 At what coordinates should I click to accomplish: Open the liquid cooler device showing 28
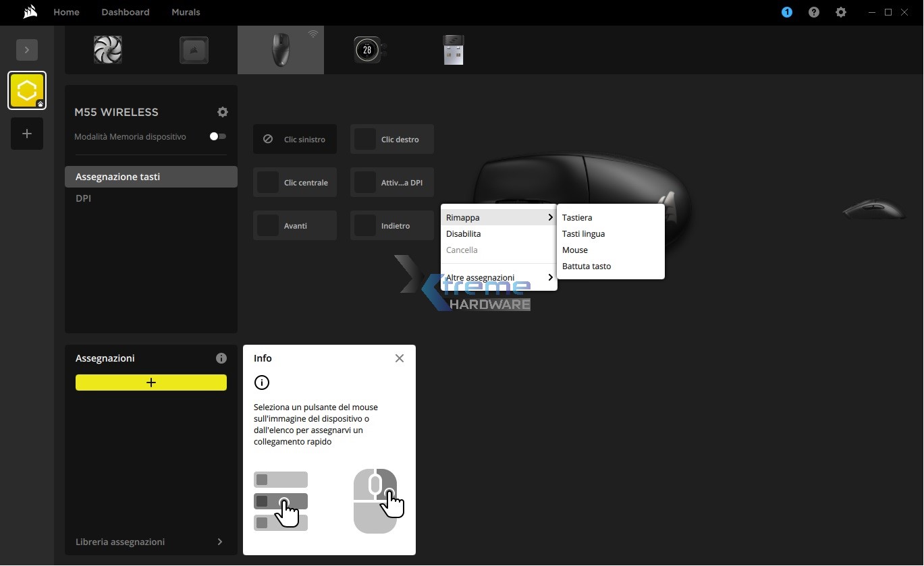(367, 50)
